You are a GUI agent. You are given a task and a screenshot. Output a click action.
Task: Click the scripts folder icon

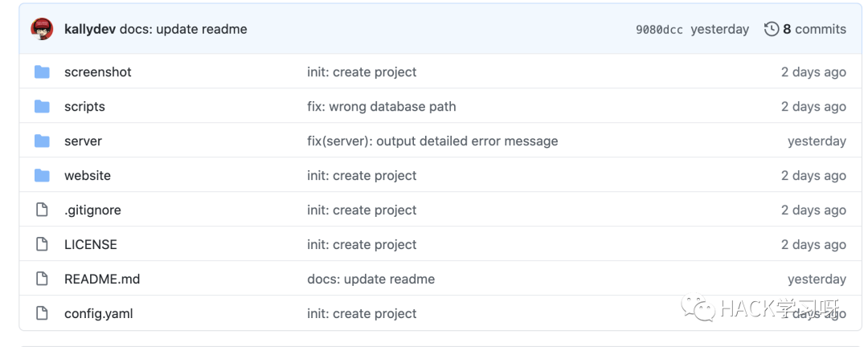[x=43, y=107]
